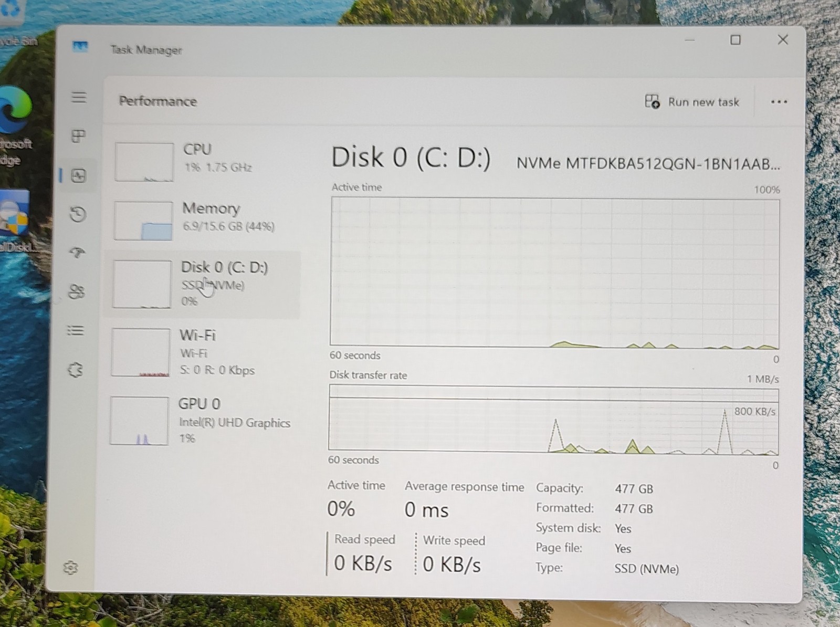Open the Startup apps icon

[x=77, y=253]
